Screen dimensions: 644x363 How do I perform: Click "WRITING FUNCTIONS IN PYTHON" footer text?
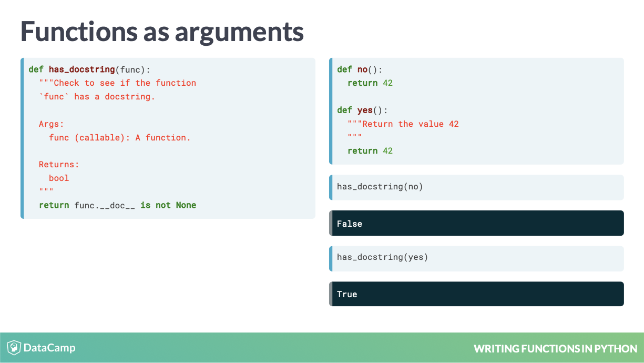555,349
